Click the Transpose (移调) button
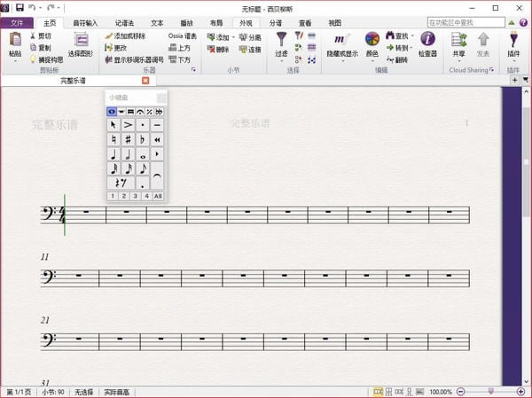The height and width of the screenshot is (398, 532). point(137,60)
